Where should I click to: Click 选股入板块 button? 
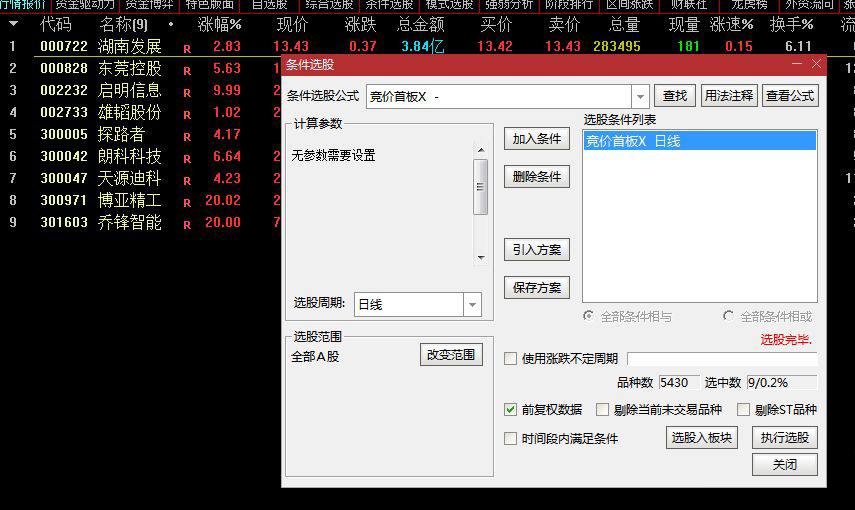pos(702,437)
